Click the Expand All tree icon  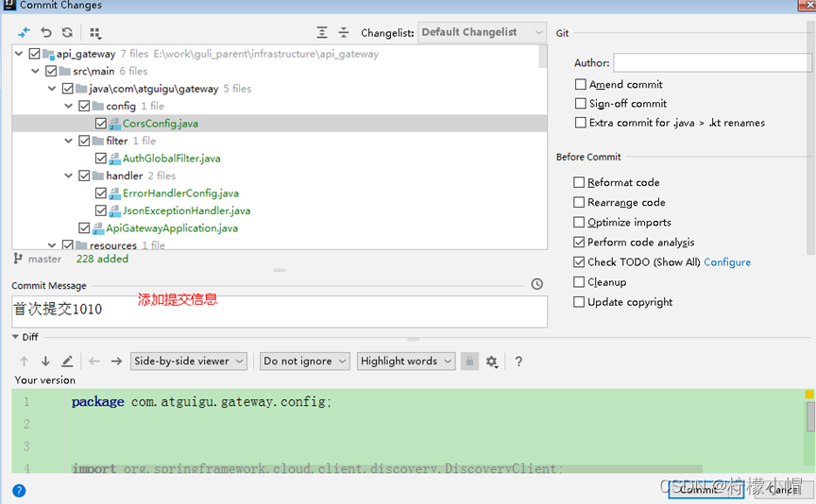click(x=322, y=33)
